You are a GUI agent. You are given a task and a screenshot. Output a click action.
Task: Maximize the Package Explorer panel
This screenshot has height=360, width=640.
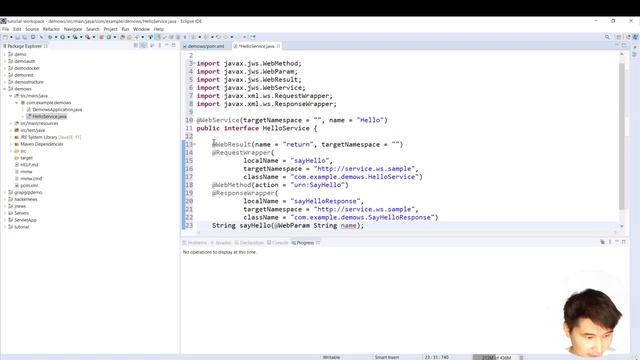pos(174,46)
